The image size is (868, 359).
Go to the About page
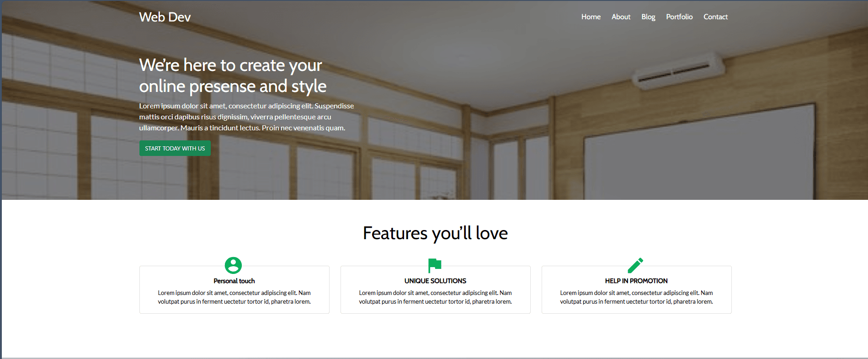click(x=621, y=17)
